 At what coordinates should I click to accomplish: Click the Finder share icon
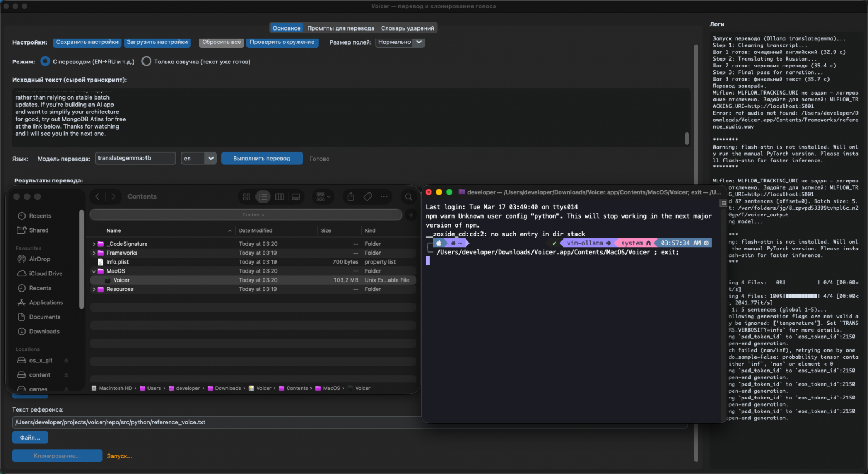(x=351, y=197)
